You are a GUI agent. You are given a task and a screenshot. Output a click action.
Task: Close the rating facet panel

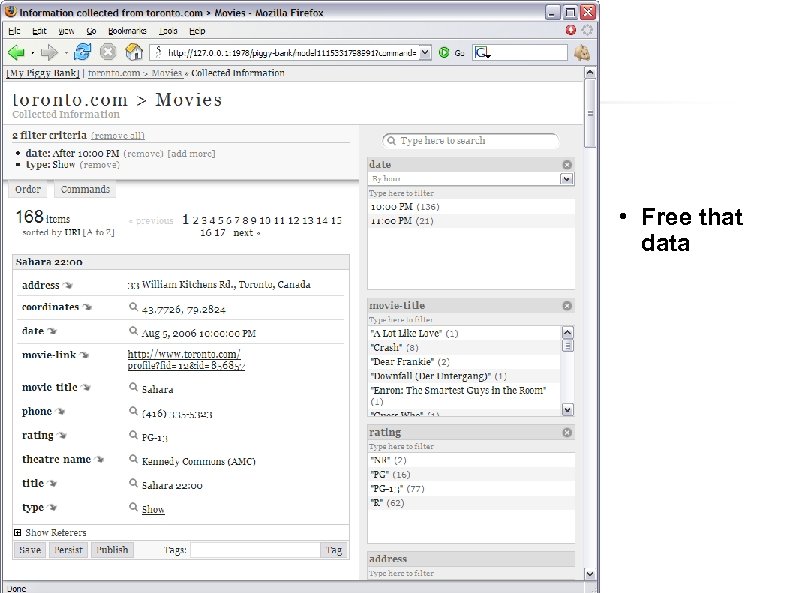pos(567,433)
